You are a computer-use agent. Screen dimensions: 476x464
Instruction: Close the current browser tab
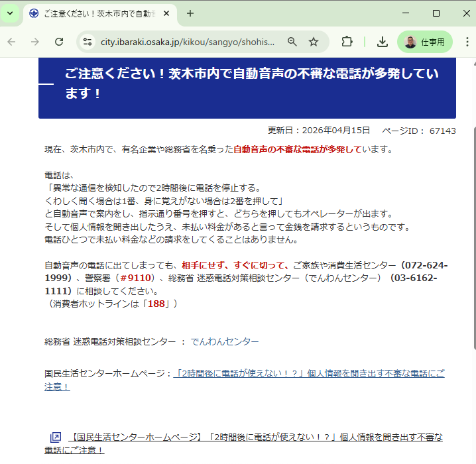click(x=166, y=13)
